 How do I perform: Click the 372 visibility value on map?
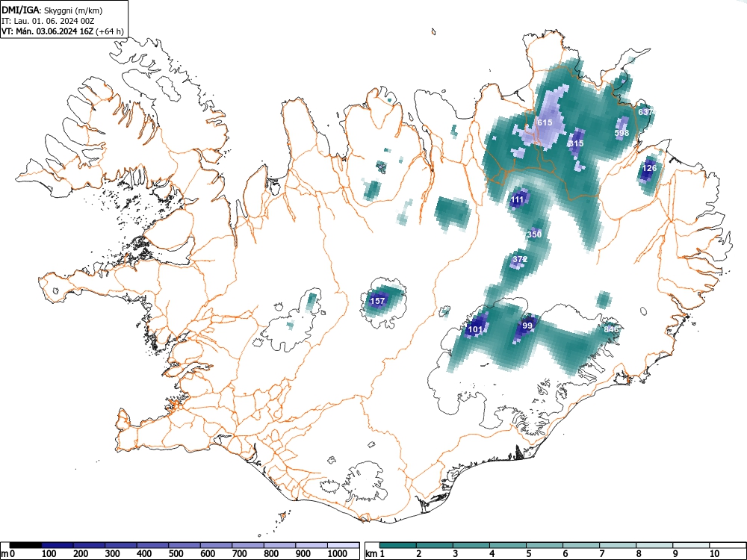[x=520, y=259]
